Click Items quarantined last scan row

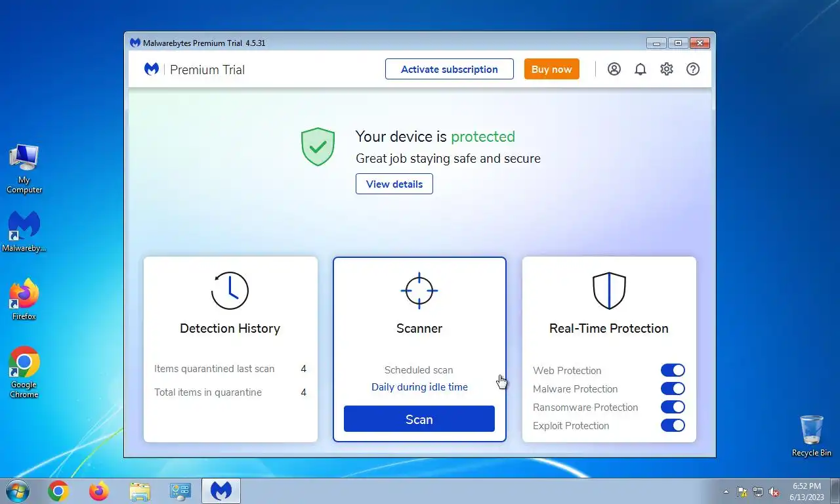coord(230,369)
